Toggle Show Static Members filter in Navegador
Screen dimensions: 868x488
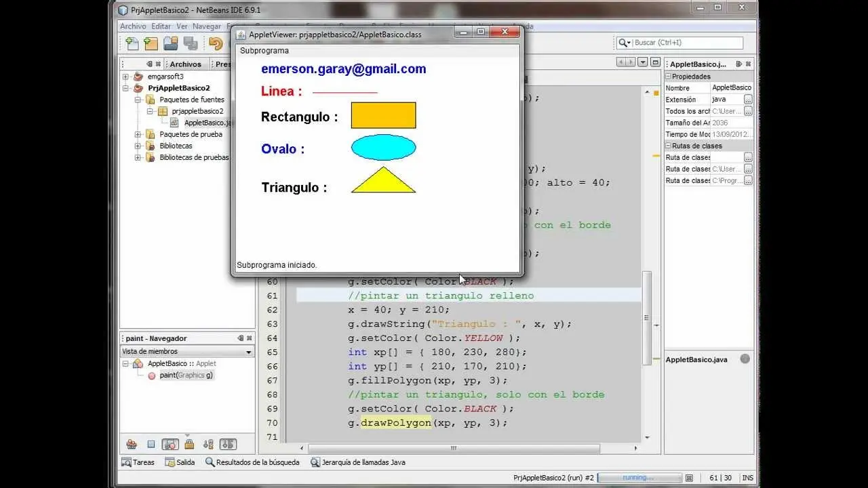point(170,445)
